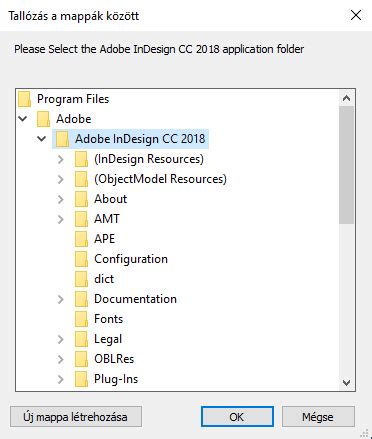The height and width of the screenshot is (439, 372).
Task: Collapse the Adobe folder node
Action: [x=23, y=119]
